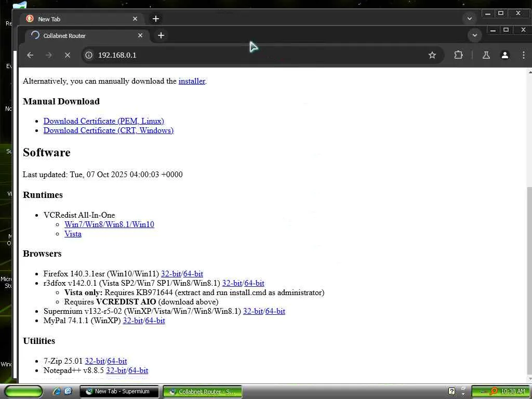Open the experiments flask icon
532x399 pixels.
[486, 55]
